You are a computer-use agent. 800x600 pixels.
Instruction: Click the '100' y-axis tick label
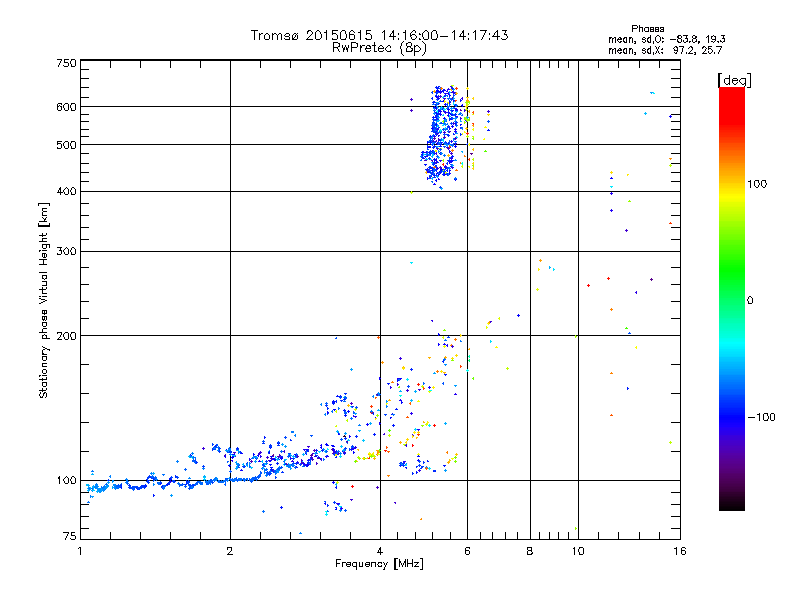pos(66,481)
